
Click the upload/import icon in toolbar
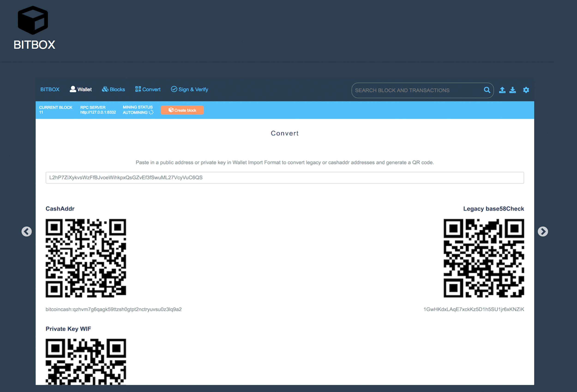502,90
